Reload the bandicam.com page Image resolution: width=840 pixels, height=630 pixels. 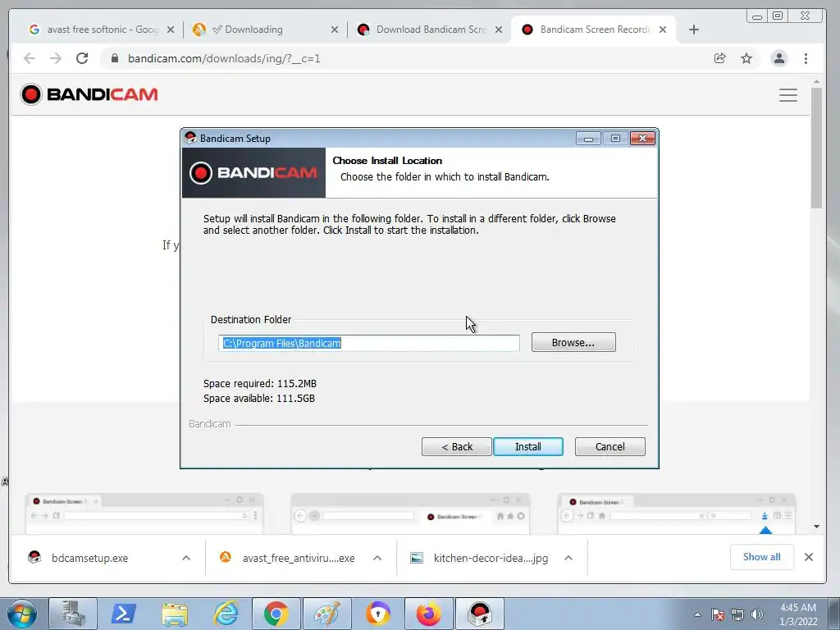click(x=82, y=58)
